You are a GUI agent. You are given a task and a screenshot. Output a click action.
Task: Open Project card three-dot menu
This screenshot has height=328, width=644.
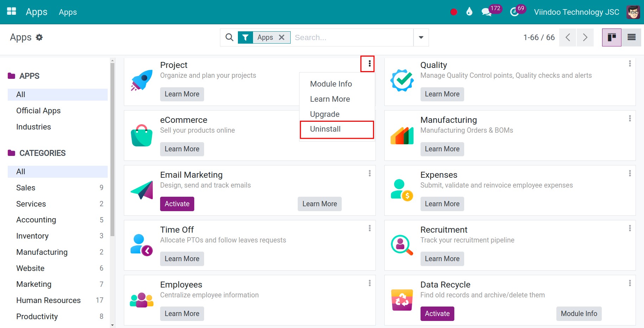click(x=370, y=64)
